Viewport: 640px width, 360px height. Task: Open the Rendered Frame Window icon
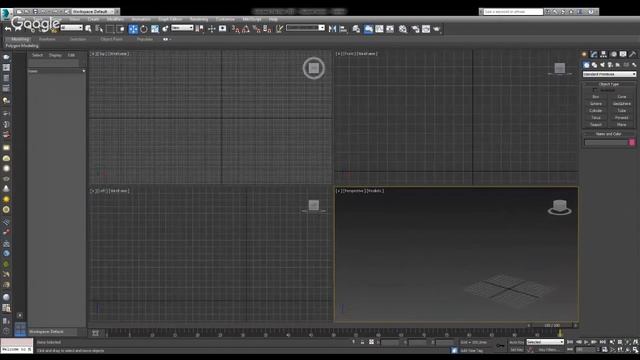[426, 29]
